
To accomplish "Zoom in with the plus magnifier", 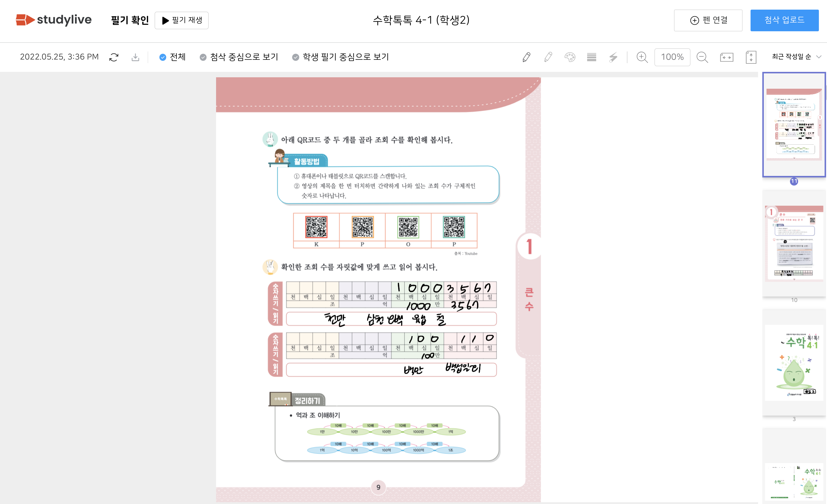I will [x=642, y=57].
